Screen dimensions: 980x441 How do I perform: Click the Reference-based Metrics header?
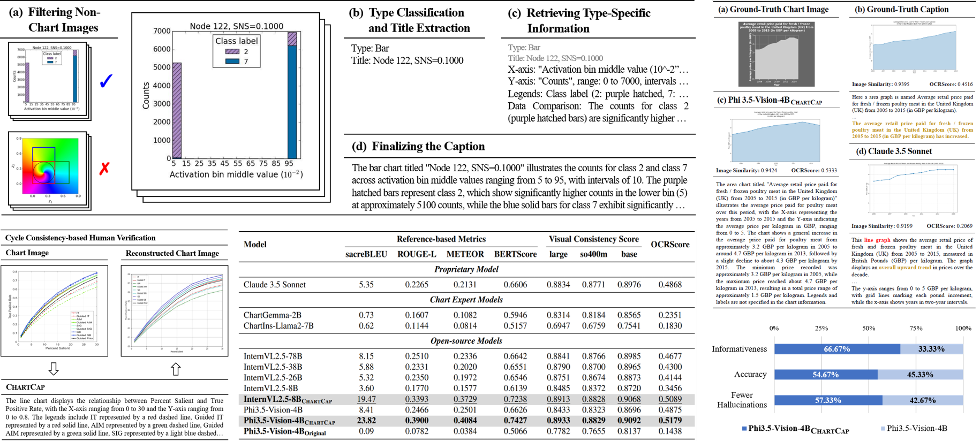click(441, 239)
